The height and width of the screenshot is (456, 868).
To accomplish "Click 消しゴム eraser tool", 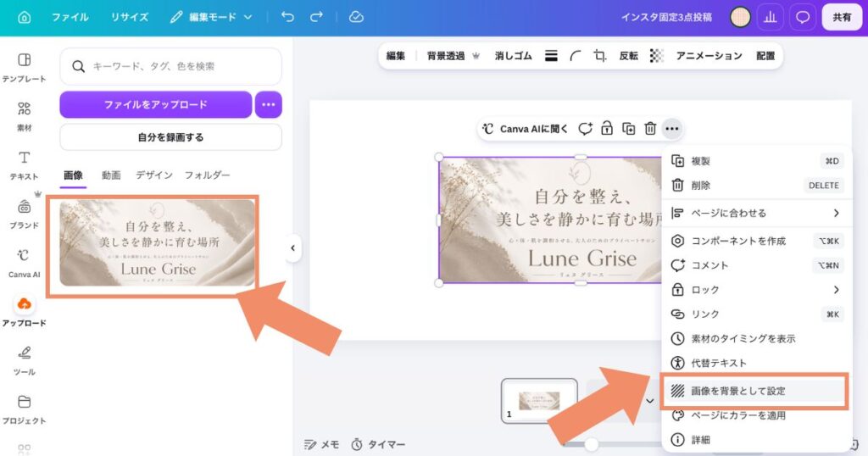I will click(x=513, y=56).
